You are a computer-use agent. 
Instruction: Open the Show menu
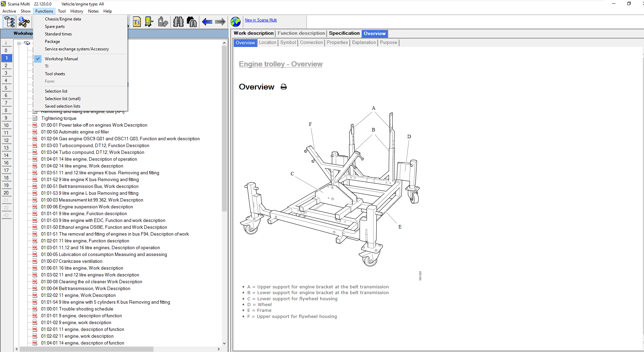coord(26,11)
